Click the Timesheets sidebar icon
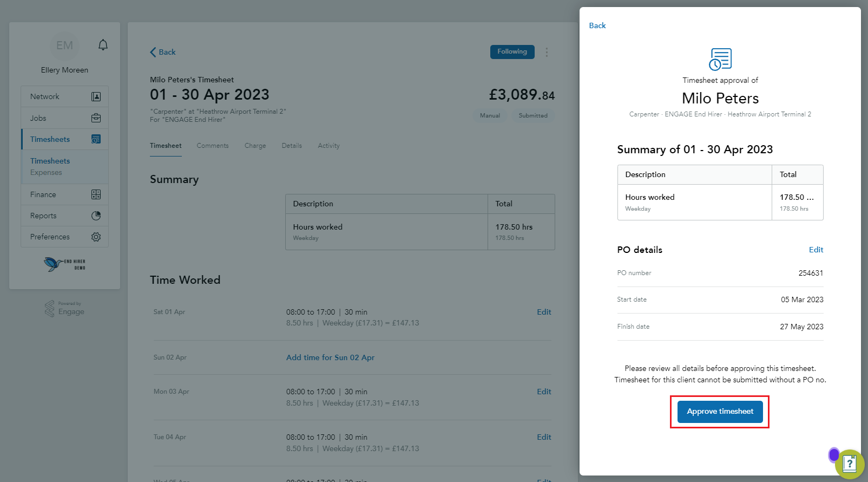The width and height of the screenshot is (868, 482). click(x=96, y=139)
